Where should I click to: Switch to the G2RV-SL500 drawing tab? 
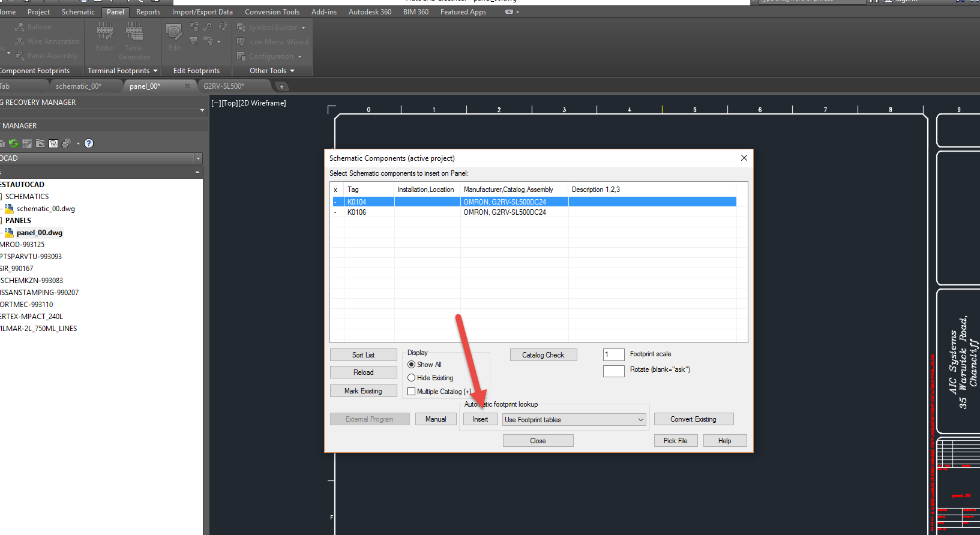pyautogui.click(x=224, y=86)
